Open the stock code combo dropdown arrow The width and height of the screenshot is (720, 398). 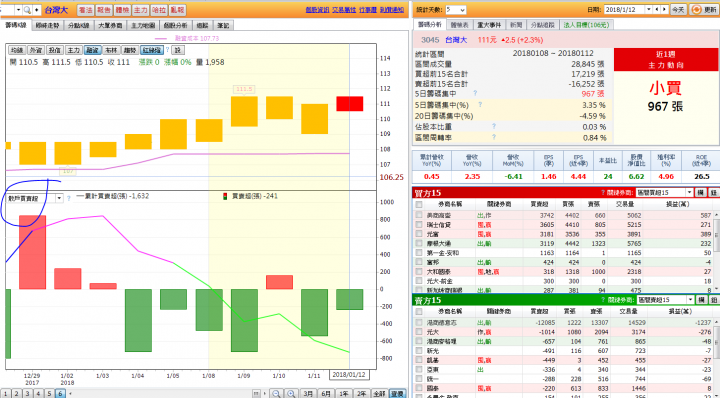[x=18, y=10]
